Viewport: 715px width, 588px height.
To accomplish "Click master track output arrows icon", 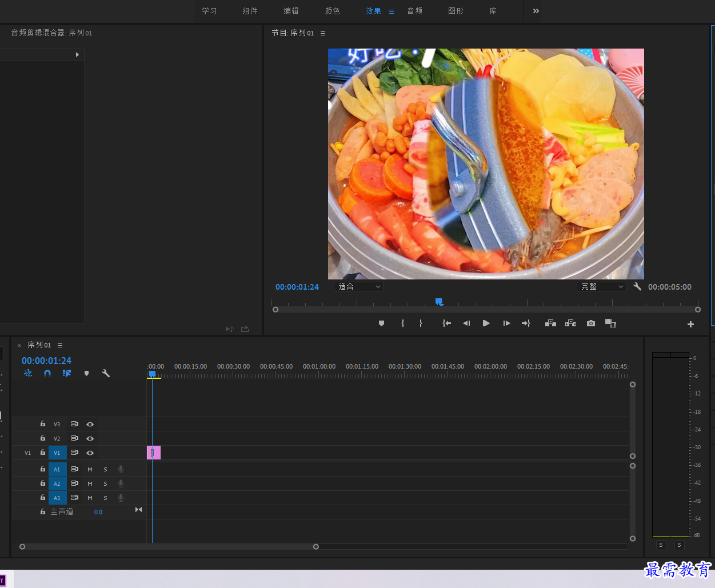I will pyautogui.click(x=138, y=510).
